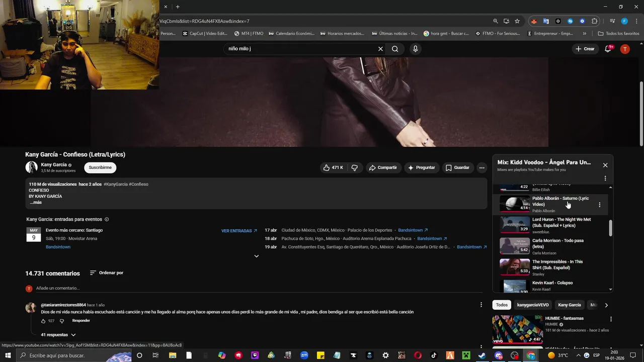Like the video with 471 K likes
Viewport: 644px width, 362px height.
pyautogui.click(x=333, y=167)
